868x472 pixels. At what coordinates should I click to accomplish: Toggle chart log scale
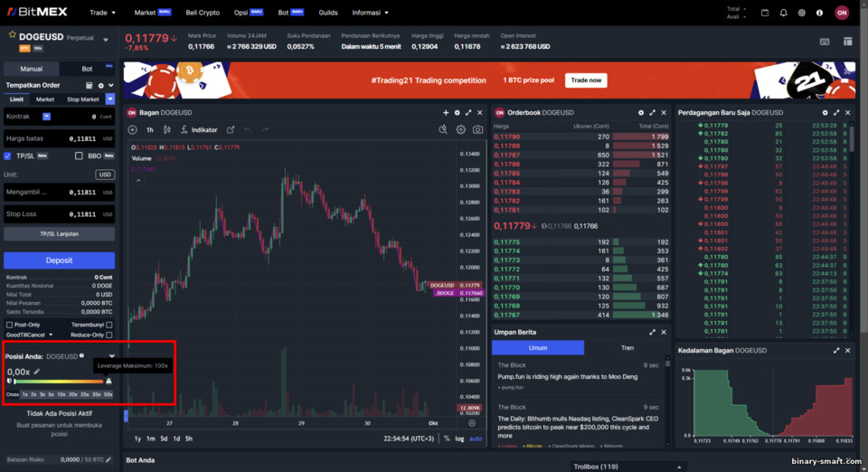(459, 439)
